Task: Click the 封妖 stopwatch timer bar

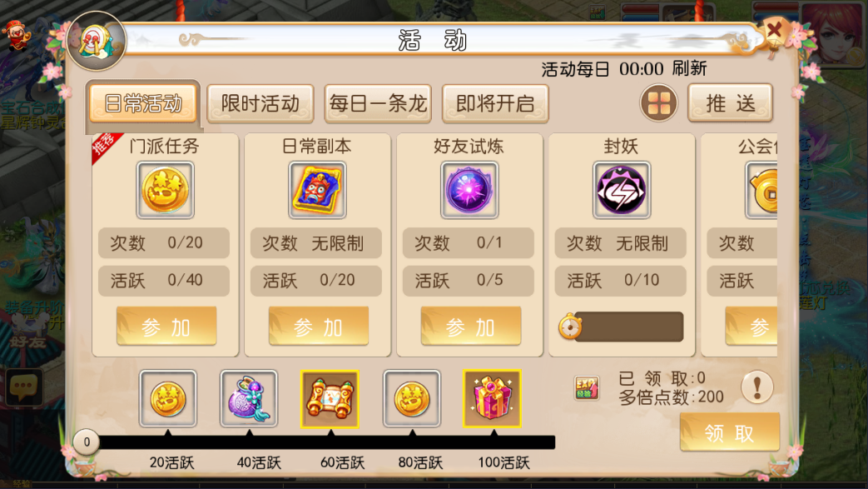Action: [621, 327]
